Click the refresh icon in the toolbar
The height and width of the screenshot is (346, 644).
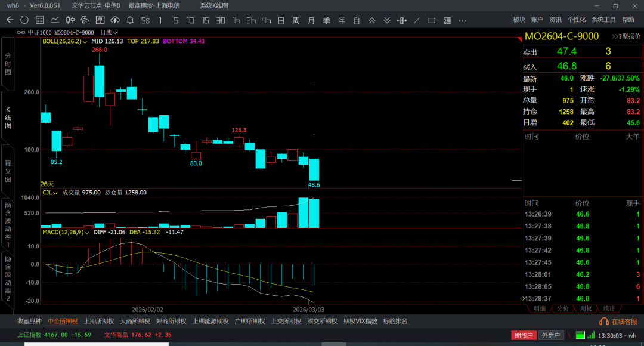pyautogui.click(x=24, y=20)
